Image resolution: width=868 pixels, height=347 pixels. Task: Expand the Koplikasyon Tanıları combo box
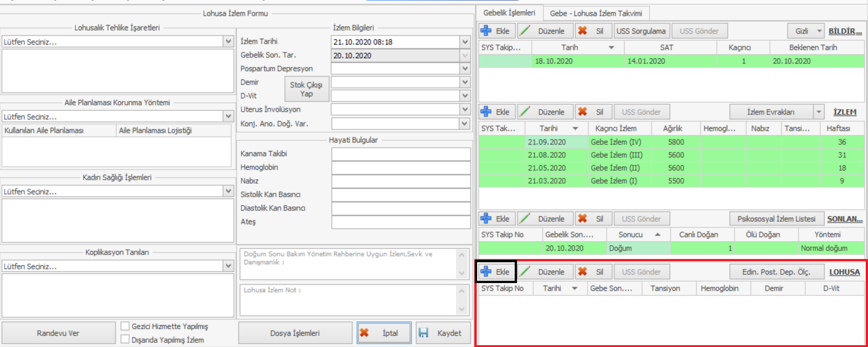[229, 266]
